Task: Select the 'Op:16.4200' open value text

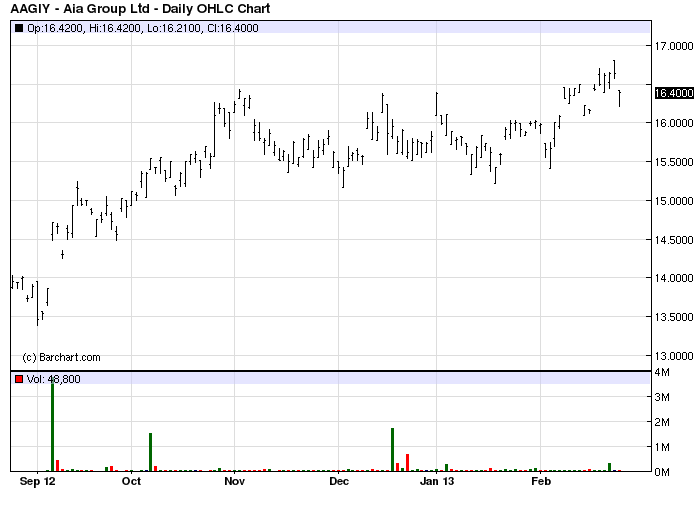Action: pos(55,28)
